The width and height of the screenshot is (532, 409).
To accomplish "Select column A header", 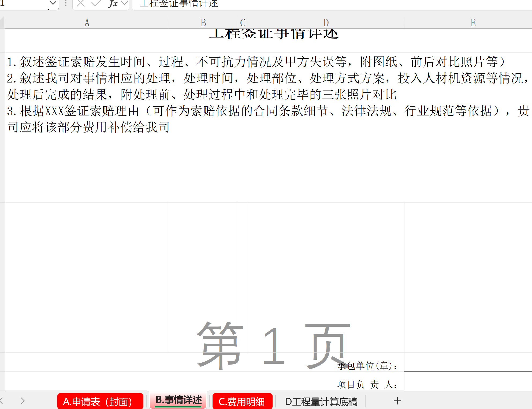I will click(x=87, y=23).
